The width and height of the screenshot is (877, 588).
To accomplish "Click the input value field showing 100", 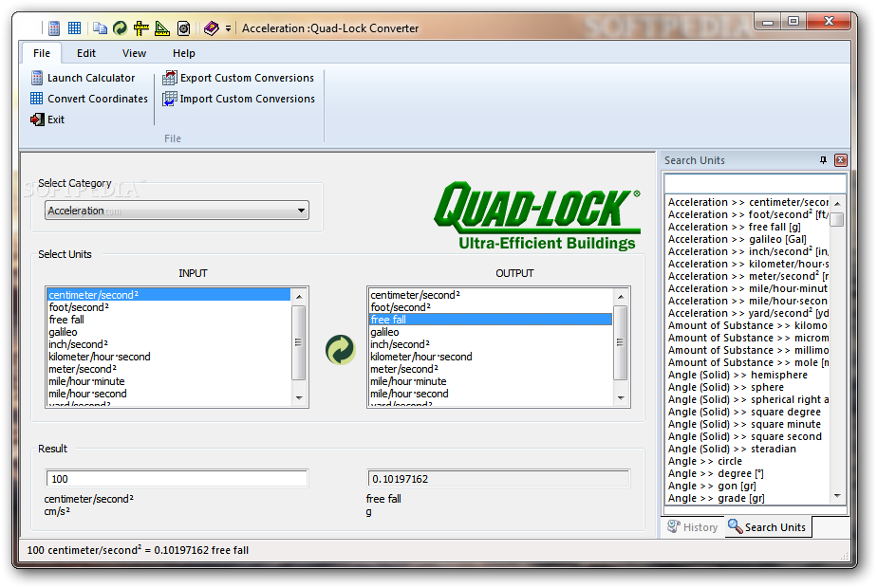I will click(177, 479).
